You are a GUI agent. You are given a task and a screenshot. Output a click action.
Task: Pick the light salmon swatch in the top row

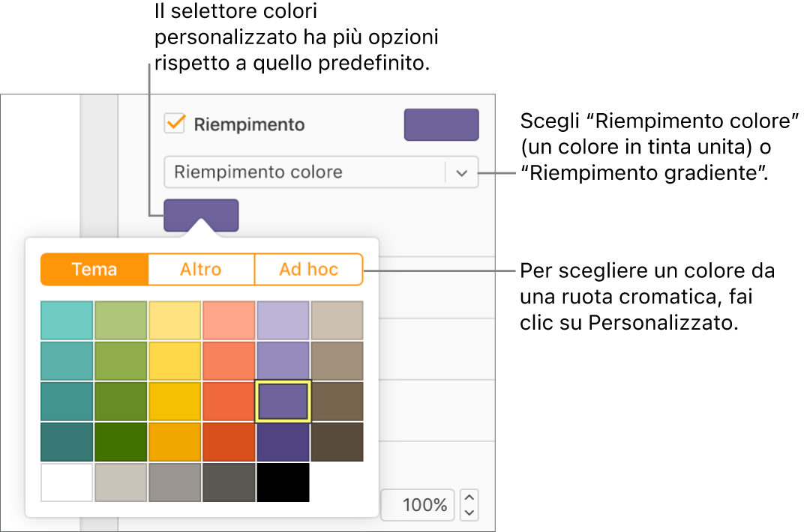(x=229, y=321)
